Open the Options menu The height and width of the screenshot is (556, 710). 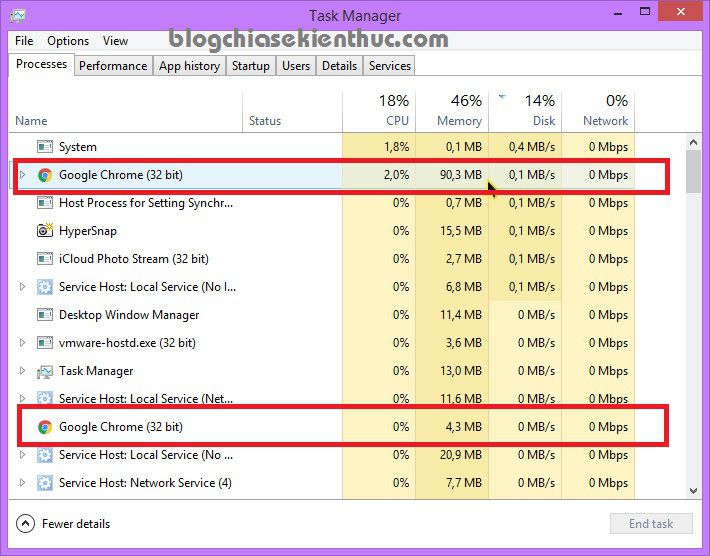click(x=68, y=41)
